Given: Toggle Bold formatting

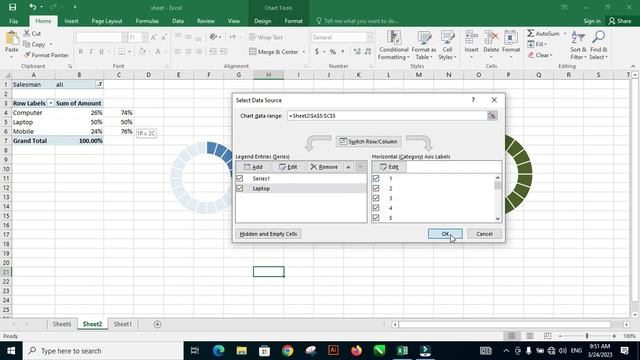Looking at the screenshot, I should click(80, 51).
